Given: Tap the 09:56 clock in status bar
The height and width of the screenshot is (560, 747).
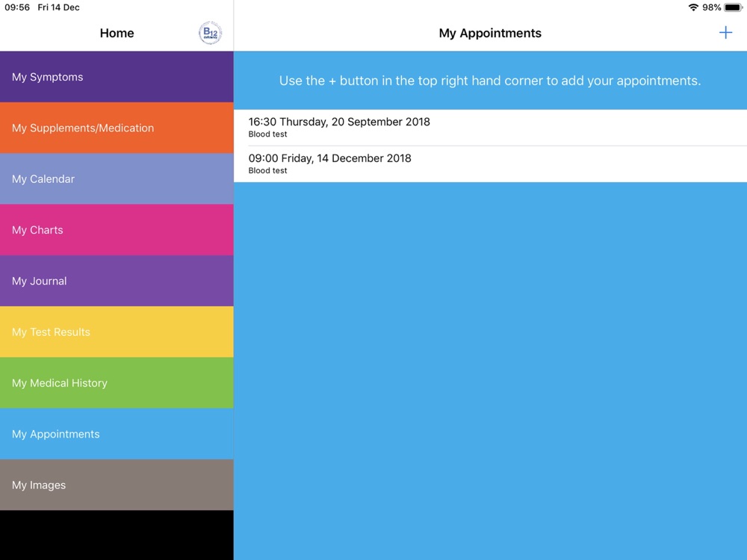Looking at the screenshot, I should pyautogui.click(x=17, y=7).
